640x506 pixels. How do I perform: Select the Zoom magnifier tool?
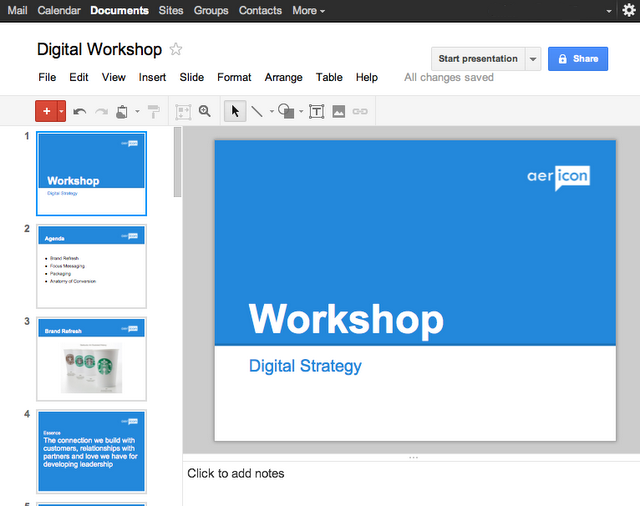pyautogui.click(x=205, y=111)
